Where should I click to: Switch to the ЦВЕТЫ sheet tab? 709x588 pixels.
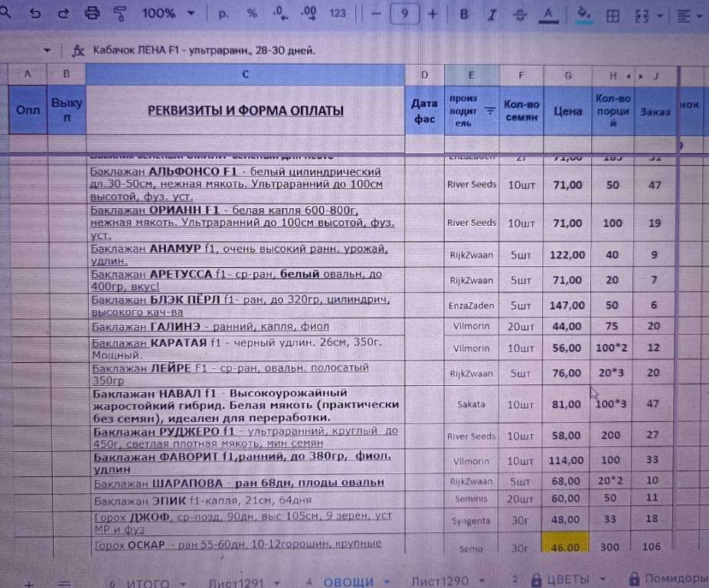pyautogui.click(x=568, y=580)
